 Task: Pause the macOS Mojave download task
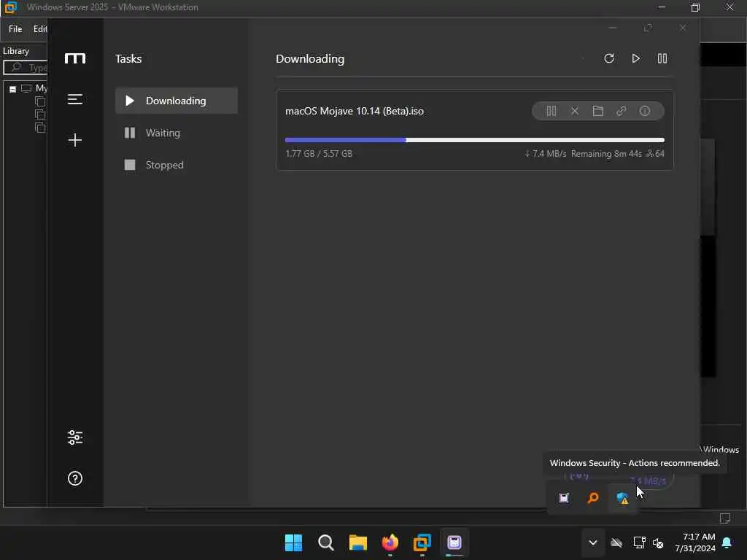click(551, 111)
